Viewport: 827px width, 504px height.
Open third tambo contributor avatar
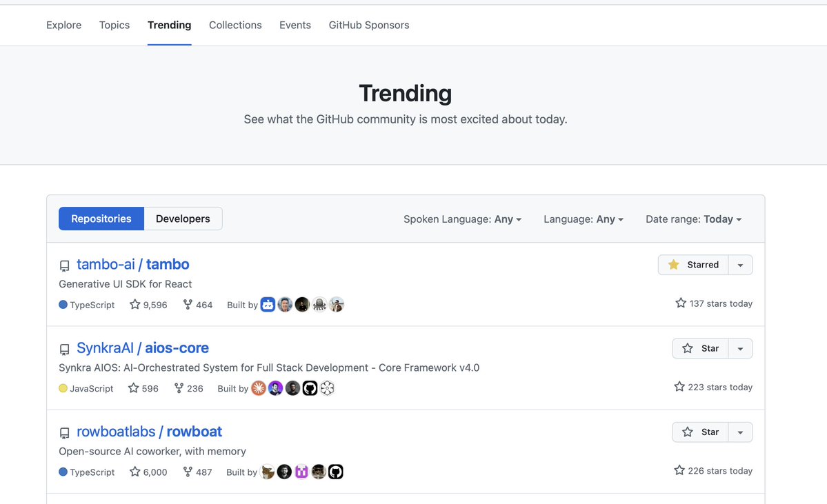point(302,304)
